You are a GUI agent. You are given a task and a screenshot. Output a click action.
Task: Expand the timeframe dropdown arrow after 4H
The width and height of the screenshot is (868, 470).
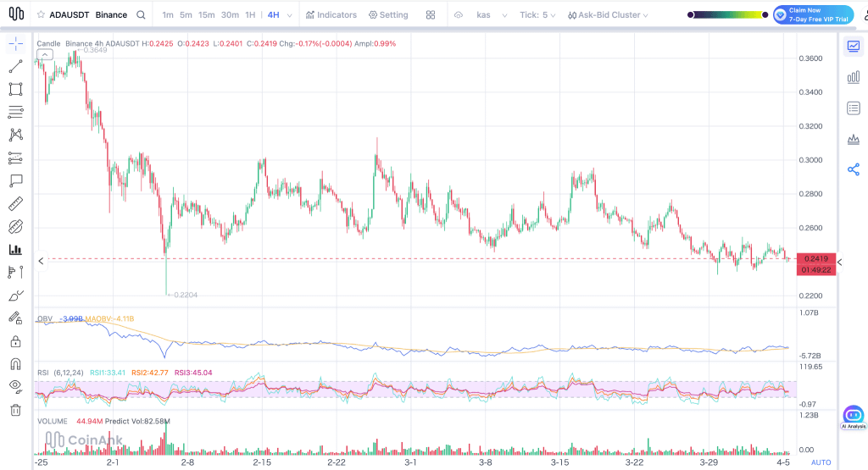pos(289,15)
